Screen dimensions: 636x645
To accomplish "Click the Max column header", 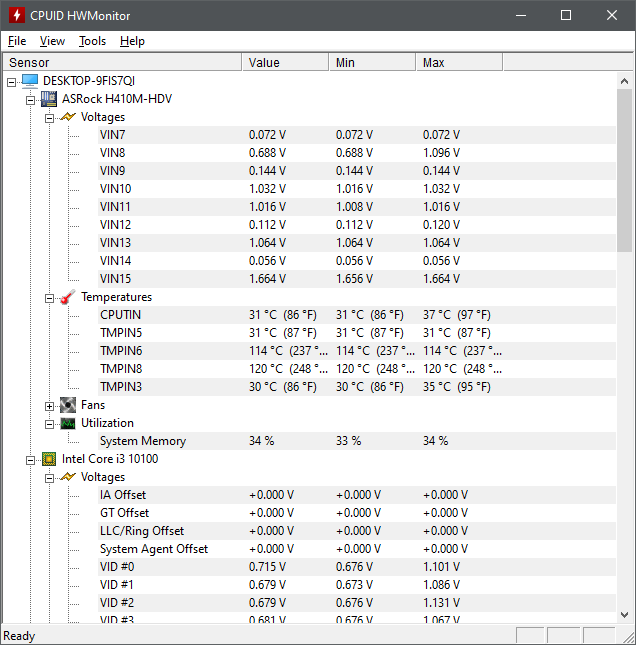I will (460, 63).
